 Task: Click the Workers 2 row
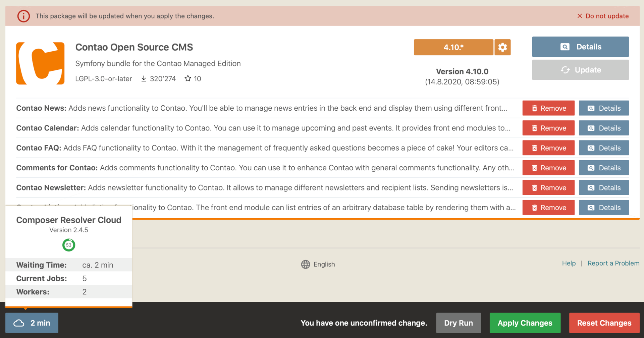(x=69, y=292)
